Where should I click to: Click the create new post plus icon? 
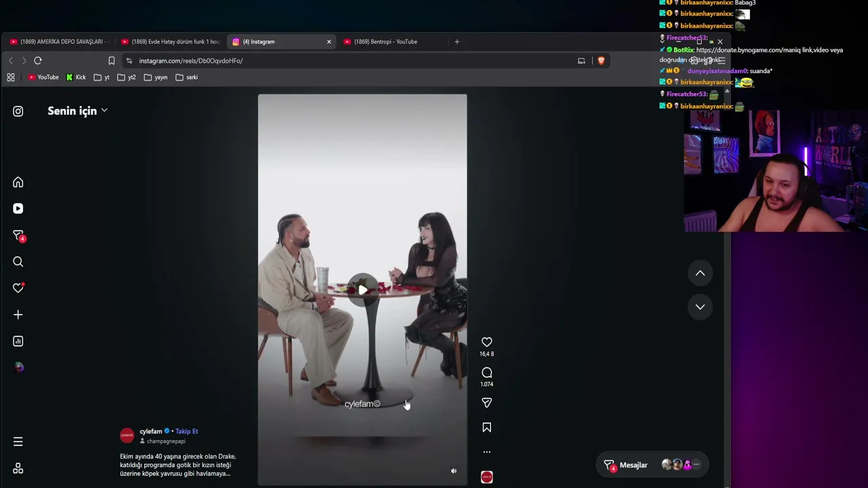tap(18, 314)
